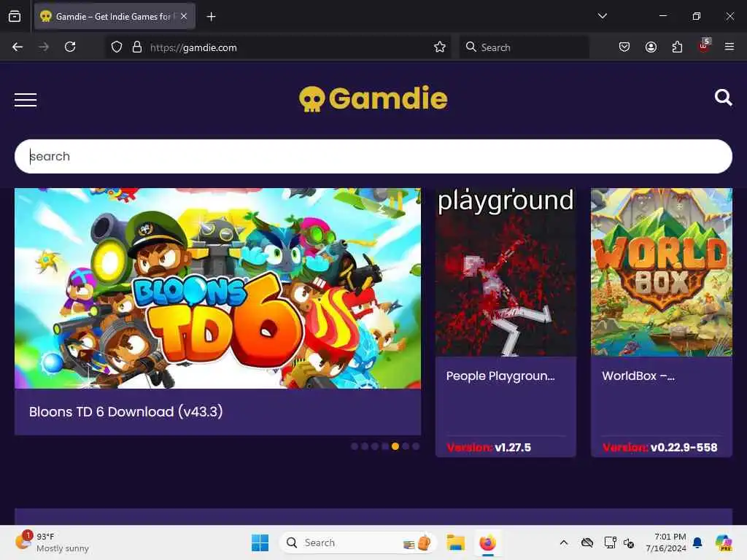
Task: Select the second carousel dot
Action: coord(365,446)
